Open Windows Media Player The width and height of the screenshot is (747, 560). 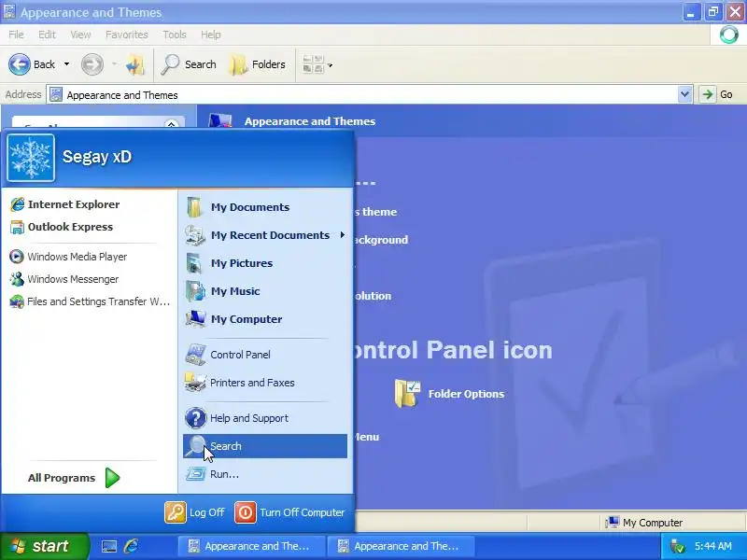click(x=68, y=257)
